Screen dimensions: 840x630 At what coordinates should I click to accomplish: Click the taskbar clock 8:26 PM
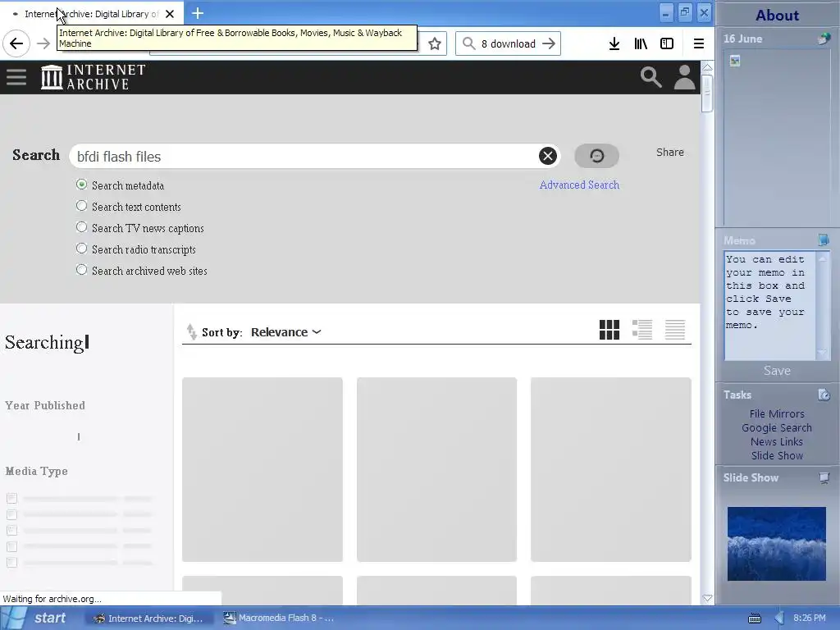810,618
